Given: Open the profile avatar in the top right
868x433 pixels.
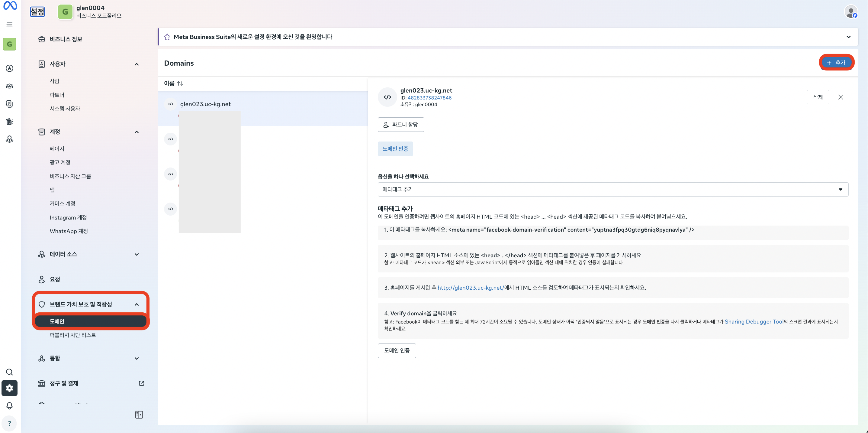Looking at the screenshot, I should pyautogui.click(x=850, y=12).
